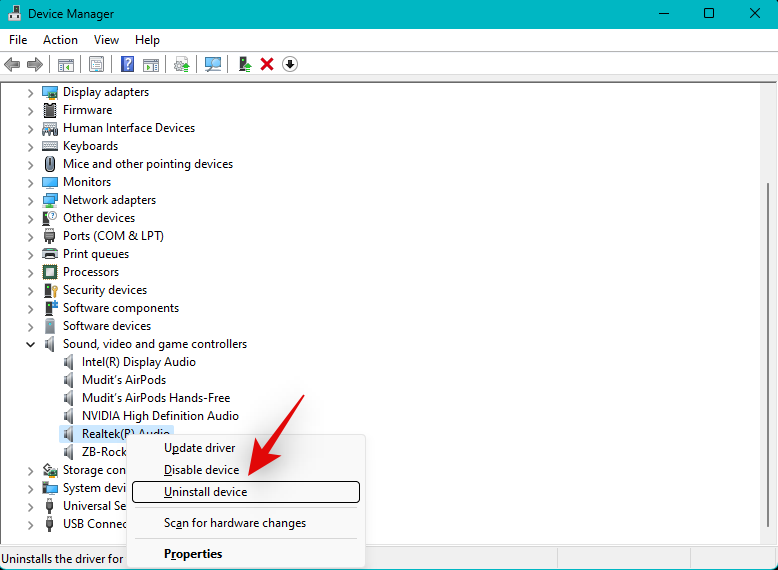778x570 pixels.
Task: Click the Back arrow in toolbar
Action: 12,64
